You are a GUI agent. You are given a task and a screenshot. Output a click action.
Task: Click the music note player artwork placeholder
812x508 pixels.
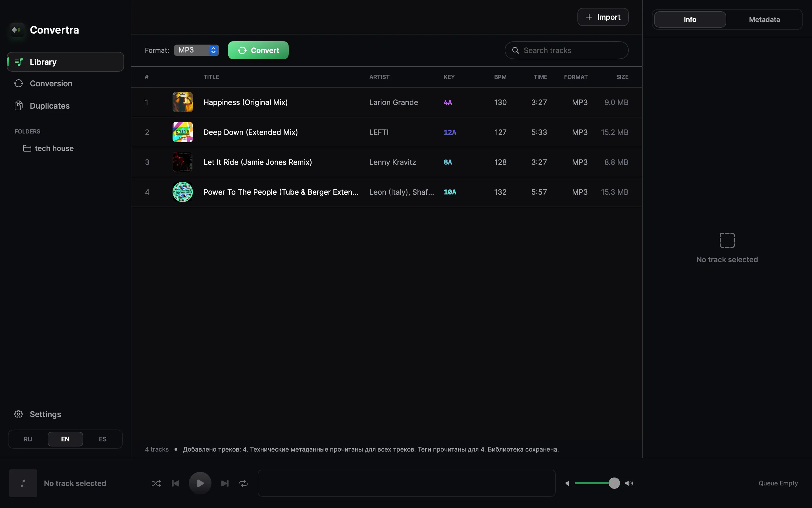[x=23, y=483]
